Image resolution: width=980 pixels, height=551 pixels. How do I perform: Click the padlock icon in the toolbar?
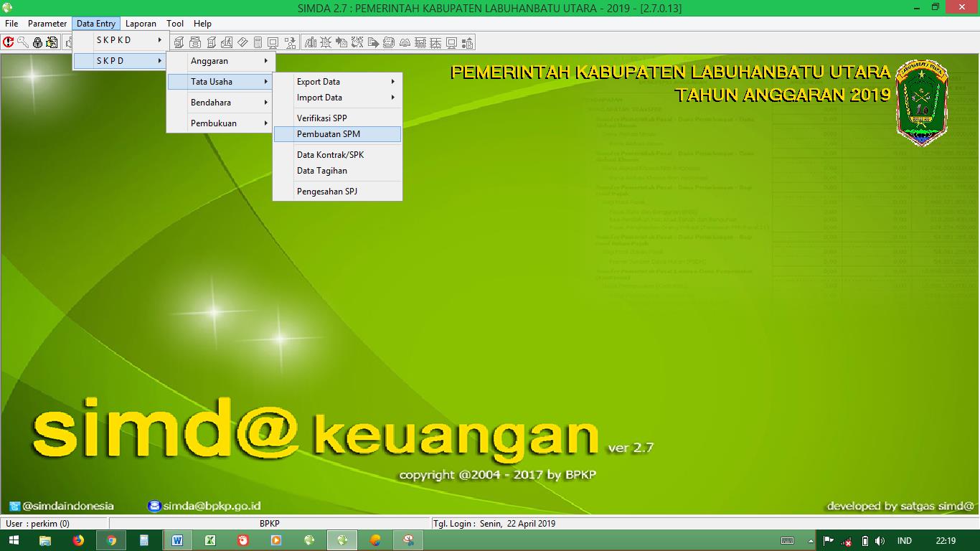37,42
